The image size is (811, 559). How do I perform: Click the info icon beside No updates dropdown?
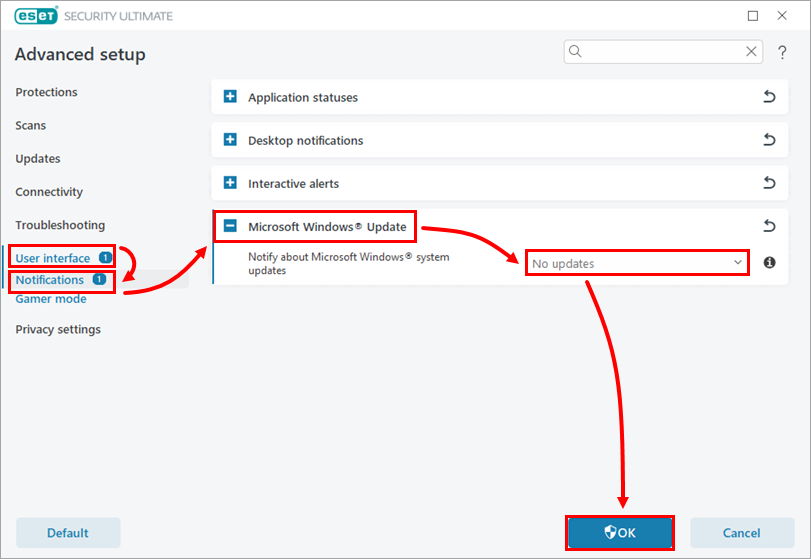click(769, 263)
